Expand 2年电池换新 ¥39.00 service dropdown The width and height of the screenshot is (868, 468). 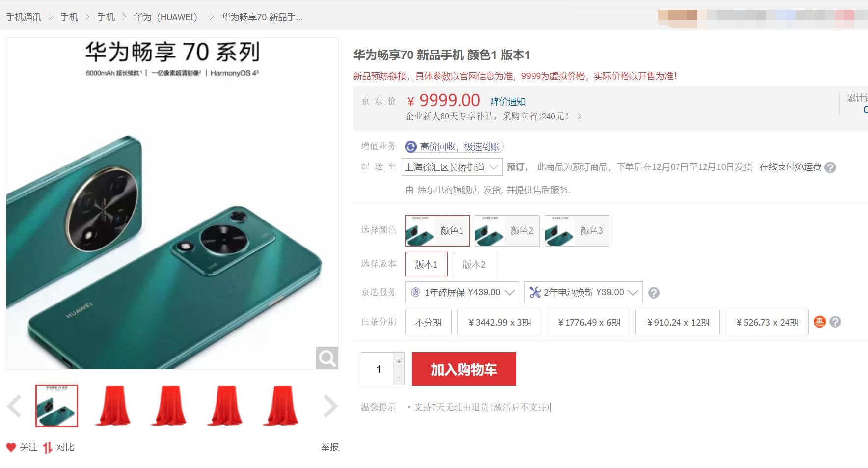tap(583, 293)
